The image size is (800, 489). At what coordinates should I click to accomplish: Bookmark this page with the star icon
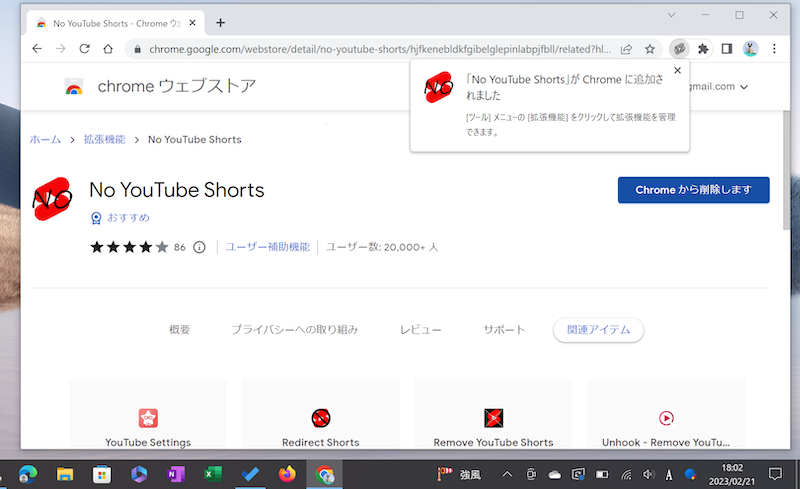pyautogui.click(x=650, y=48)
